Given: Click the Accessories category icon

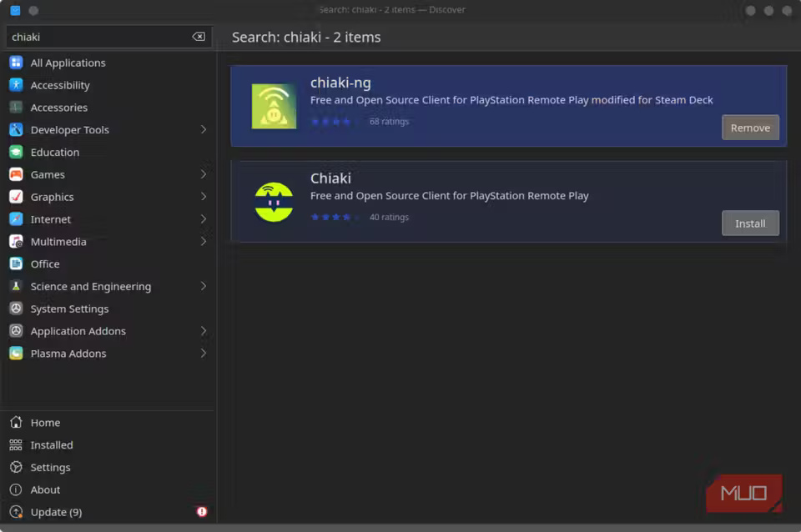Looking at the screenshot, I should click(x=16, y=108).
